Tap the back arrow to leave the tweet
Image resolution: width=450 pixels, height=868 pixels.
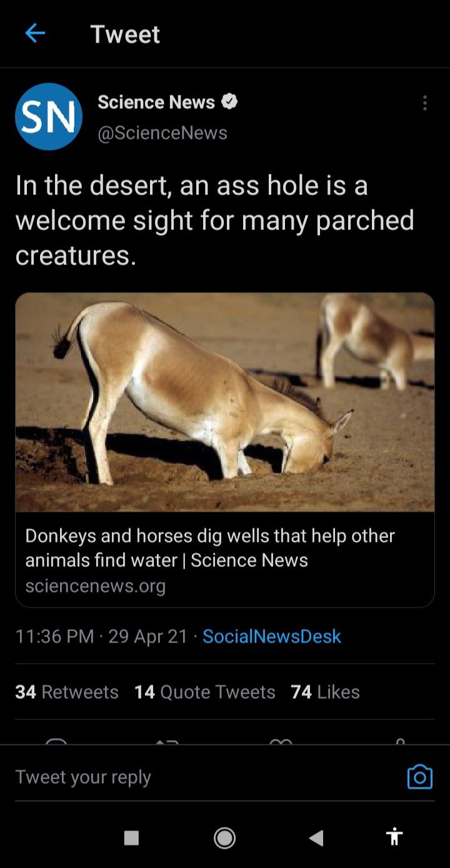[34, 34]
